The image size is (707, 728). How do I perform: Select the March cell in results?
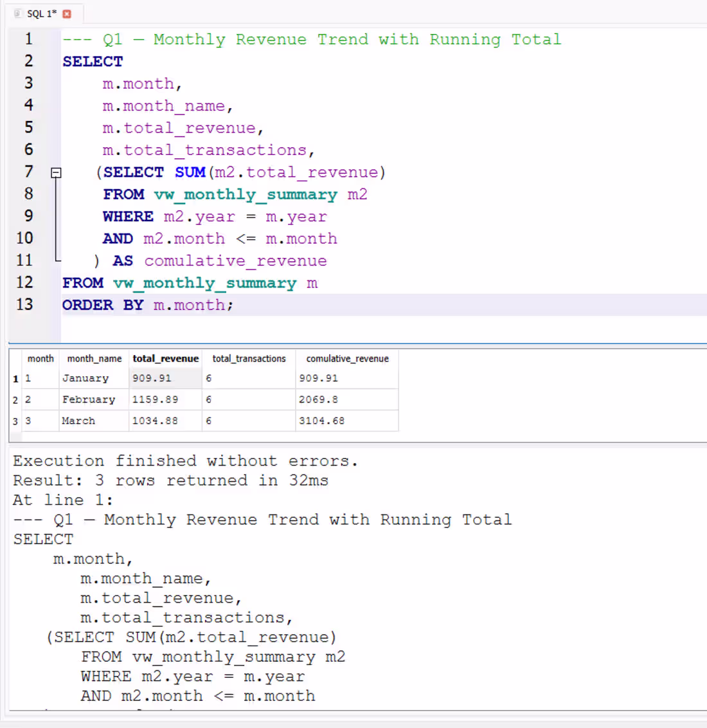(94, 421)
